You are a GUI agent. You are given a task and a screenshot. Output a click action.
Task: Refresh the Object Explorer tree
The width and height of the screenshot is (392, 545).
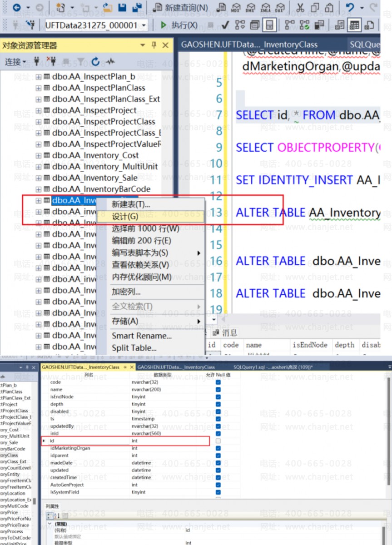coord(95,62)
